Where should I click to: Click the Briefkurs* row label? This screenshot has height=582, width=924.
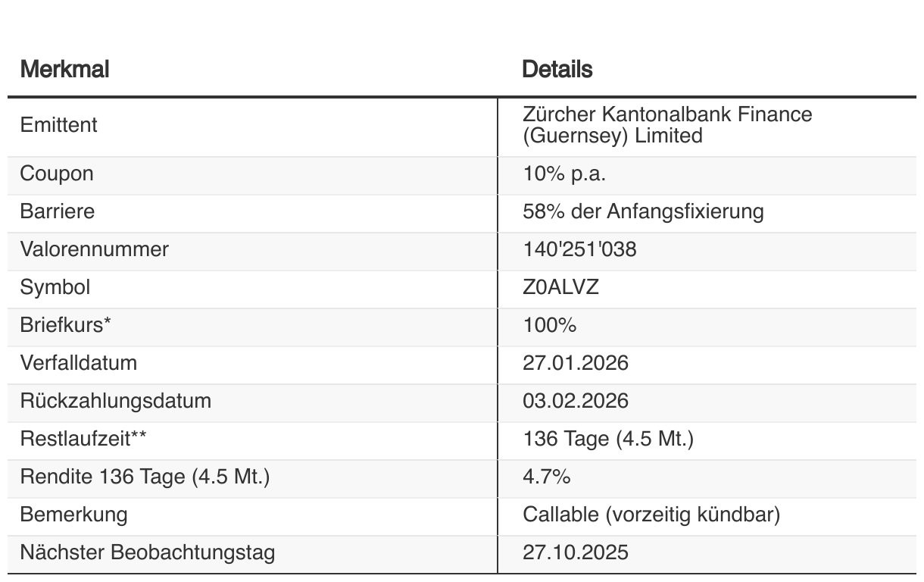tap(66, 325)
